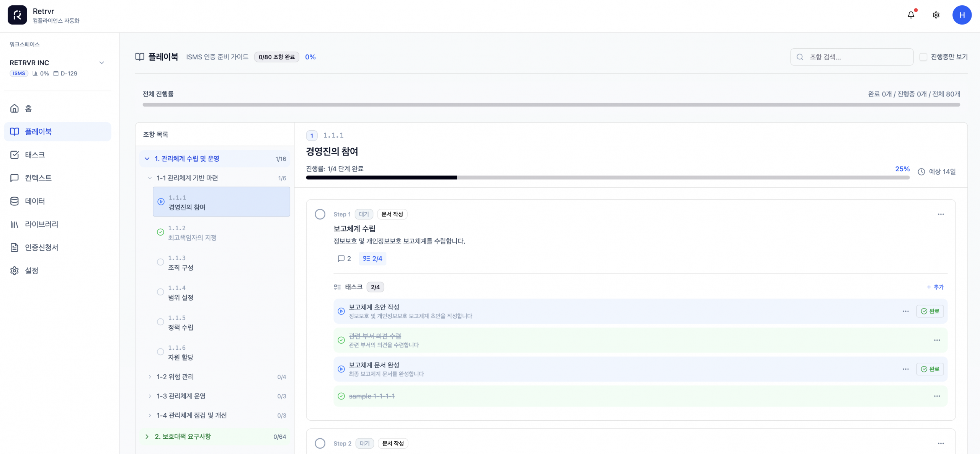Open Step 1 three-dots more menu
The image size is (980, 454).
[941, 214]
